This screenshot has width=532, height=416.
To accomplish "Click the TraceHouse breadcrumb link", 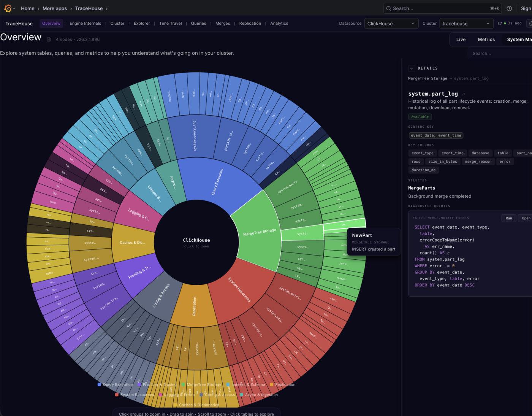I will 89,8.
